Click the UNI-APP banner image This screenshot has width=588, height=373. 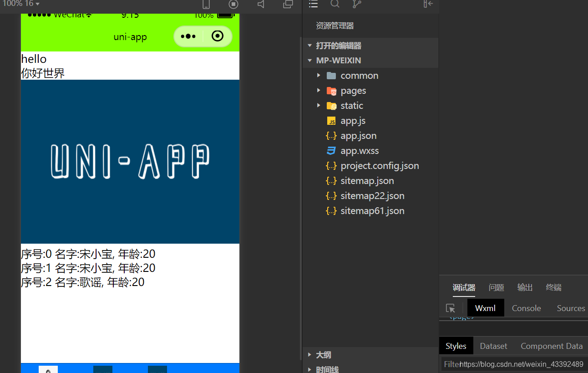click(130, 162)
